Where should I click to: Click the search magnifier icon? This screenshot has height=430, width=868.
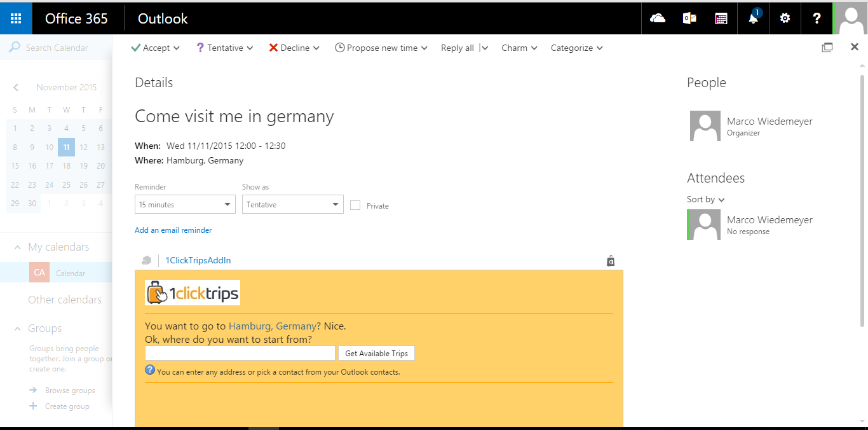[15, 48]
